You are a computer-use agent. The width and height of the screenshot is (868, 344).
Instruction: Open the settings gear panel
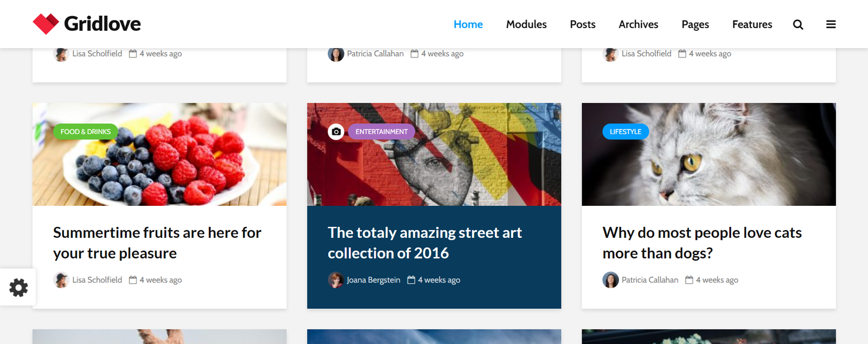(18, 287)
